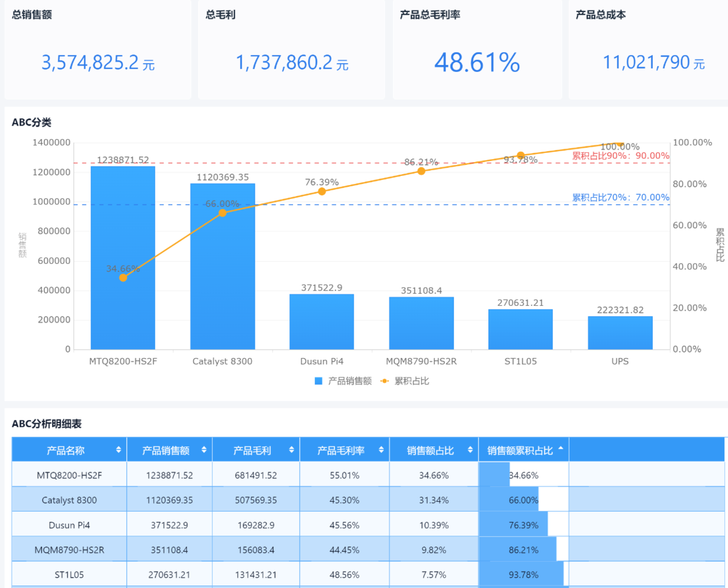Click the blue square legend swatch
728x588 pixels.
pos(319,381)
